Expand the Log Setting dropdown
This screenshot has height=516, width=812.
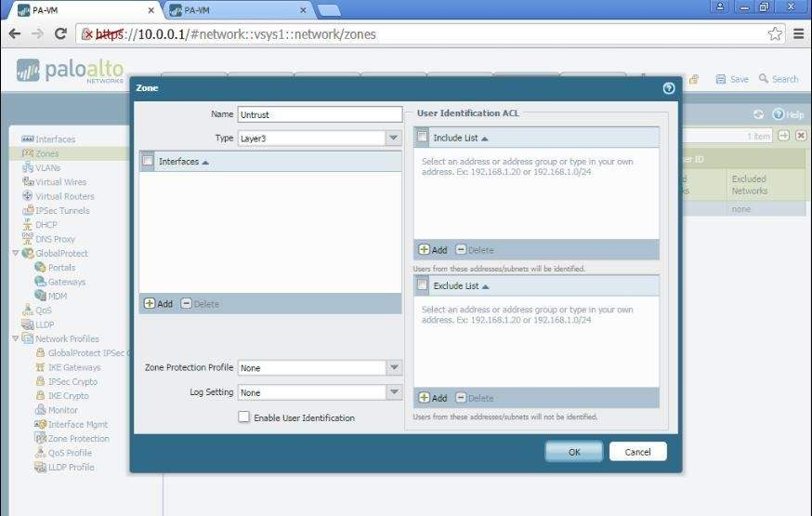[x=393, y=392]
